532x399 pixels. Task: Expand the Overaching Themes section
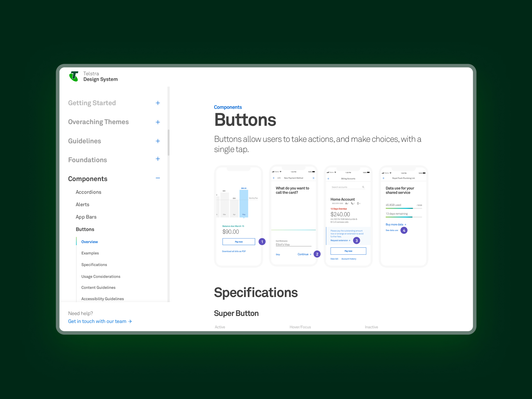pyautogui.click(x=158, y=122)
